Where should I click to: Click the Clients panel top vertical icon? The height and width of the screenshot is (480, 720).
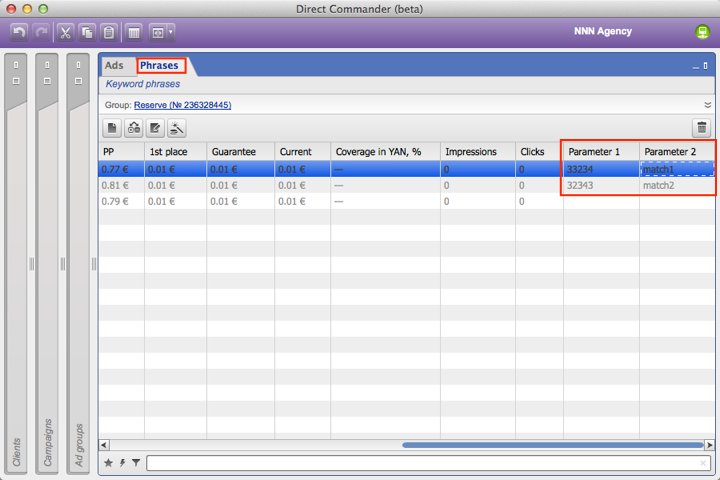[x=16, y=65]
